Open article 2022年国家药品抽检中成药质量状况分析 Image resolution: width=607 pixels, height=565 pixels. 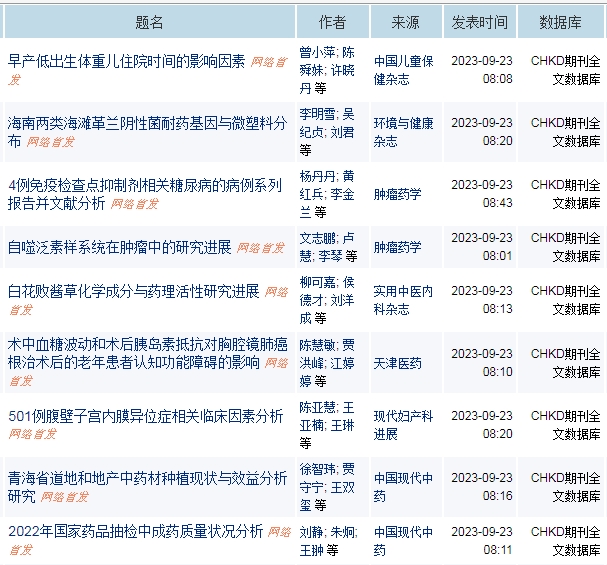click(135, 530)
